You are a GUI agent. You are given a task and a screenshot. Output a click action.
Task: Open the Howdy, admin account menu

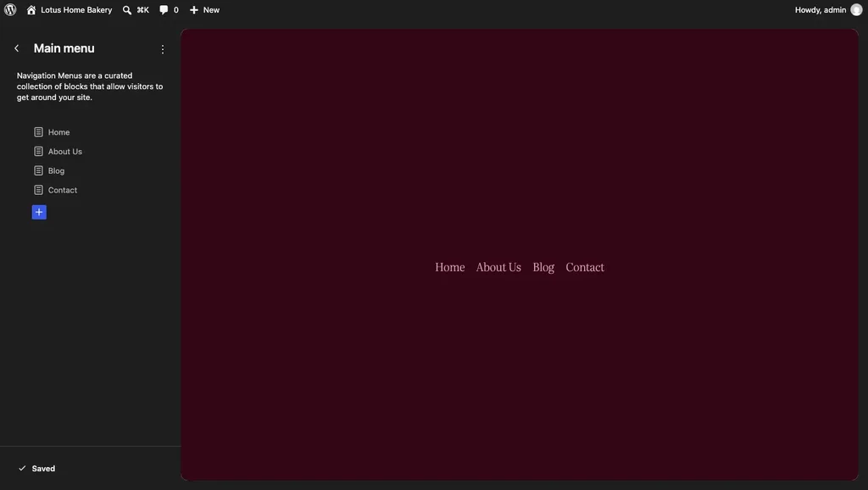(x=821, y=10)
